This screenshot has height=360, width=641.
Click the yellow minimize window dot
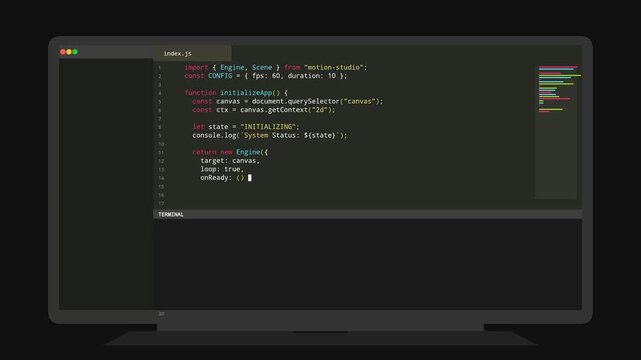69,52
